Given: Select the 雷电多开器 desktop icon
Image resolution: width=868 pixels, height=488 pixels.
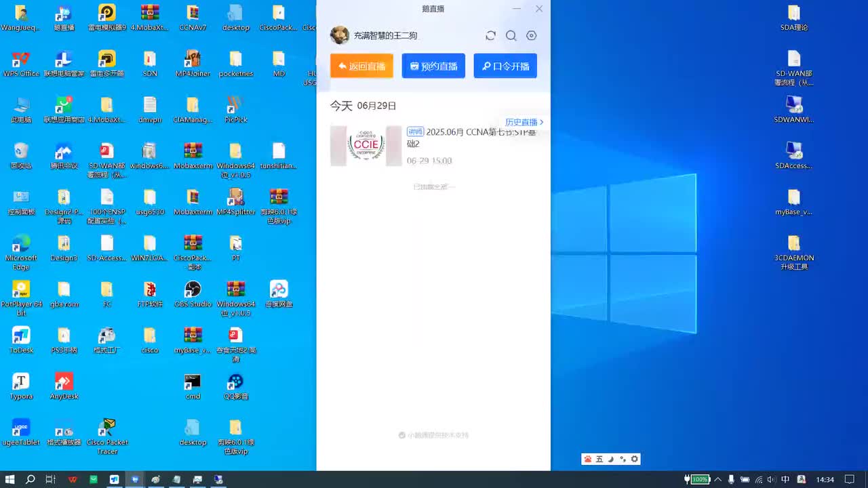Looking at the screenshot, I should coord(107,64).
